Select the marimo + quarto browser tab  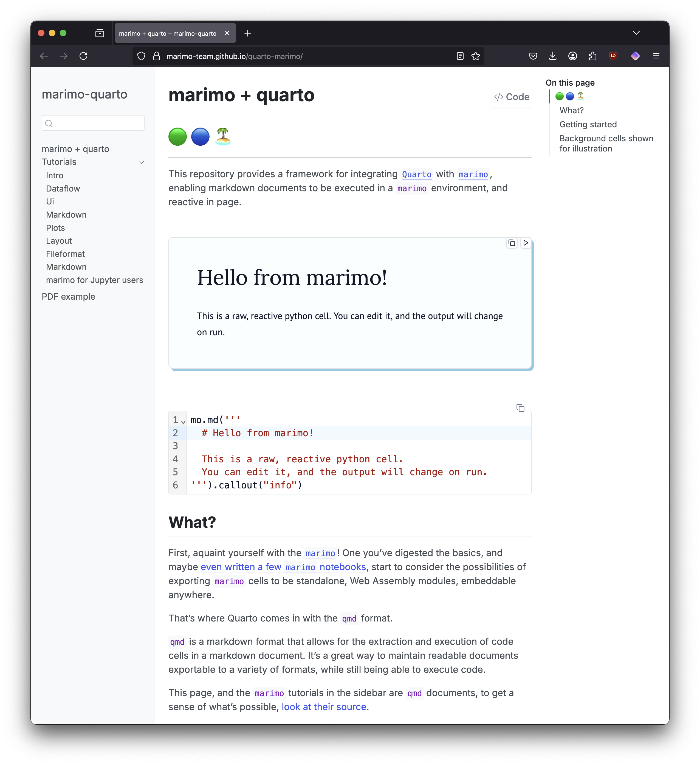pyautogui.click(x=175, y=33)
